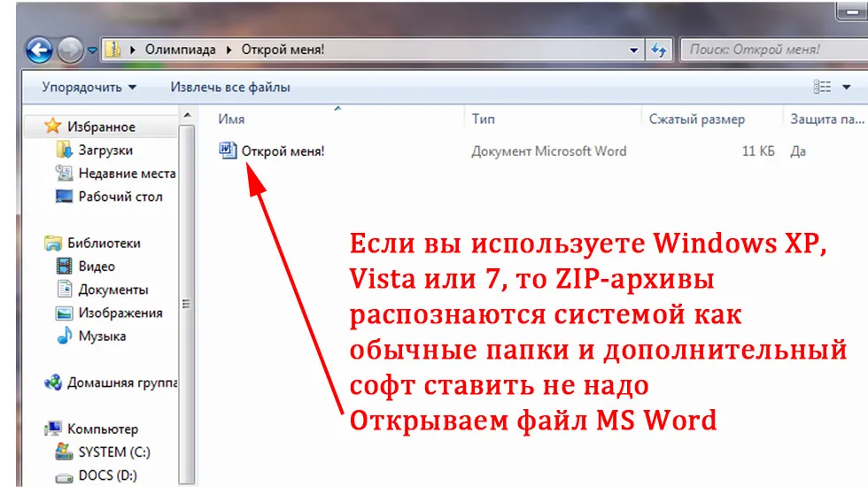
Task: Click the Да password protection cell
Action: click(x=798, y=151)
